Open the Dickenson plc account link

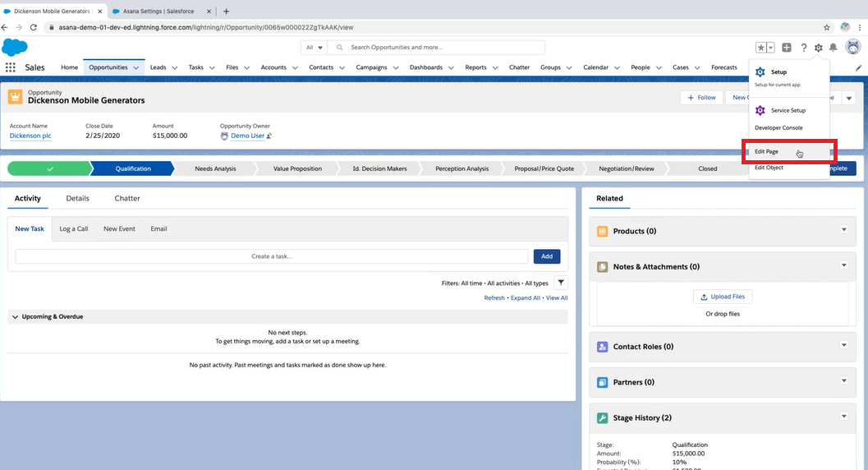(x=30, y=136)
